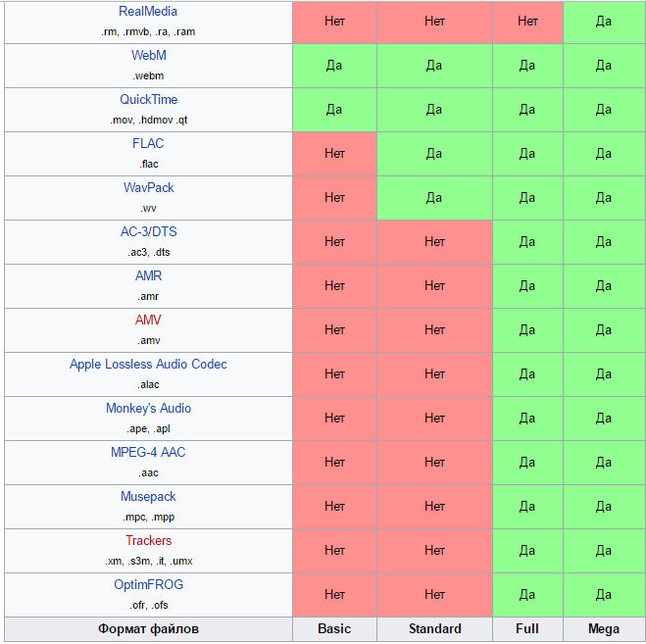This screenshot has width=646, height=644.
Task: Open the RealMedia link
Action: click(x=148, y=12)
